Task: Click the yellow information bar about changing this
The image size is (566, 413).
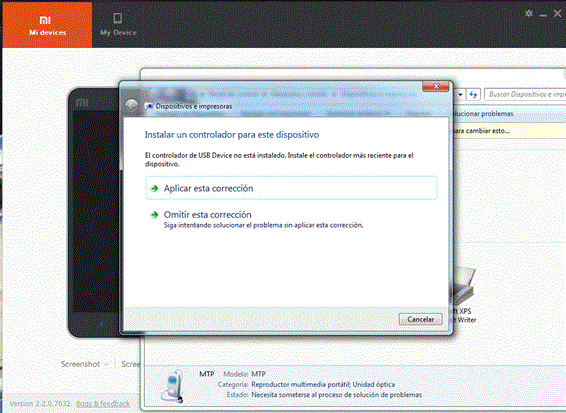Action: [508, 131]
